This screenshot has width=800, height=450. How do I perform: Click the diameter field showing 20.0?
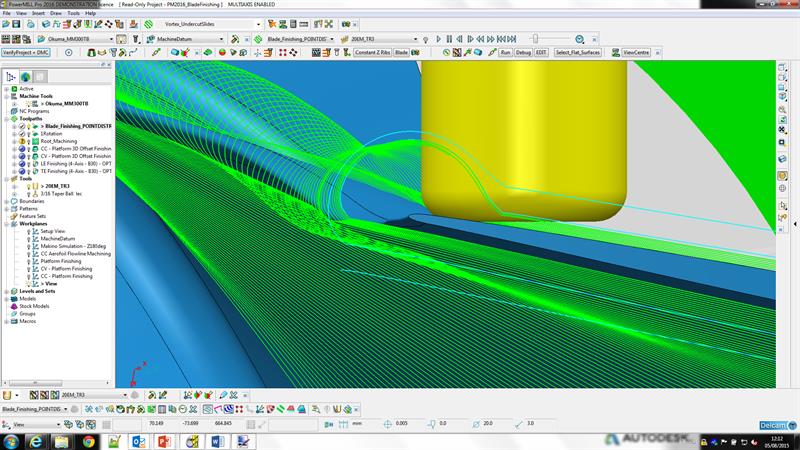[489, 423]
